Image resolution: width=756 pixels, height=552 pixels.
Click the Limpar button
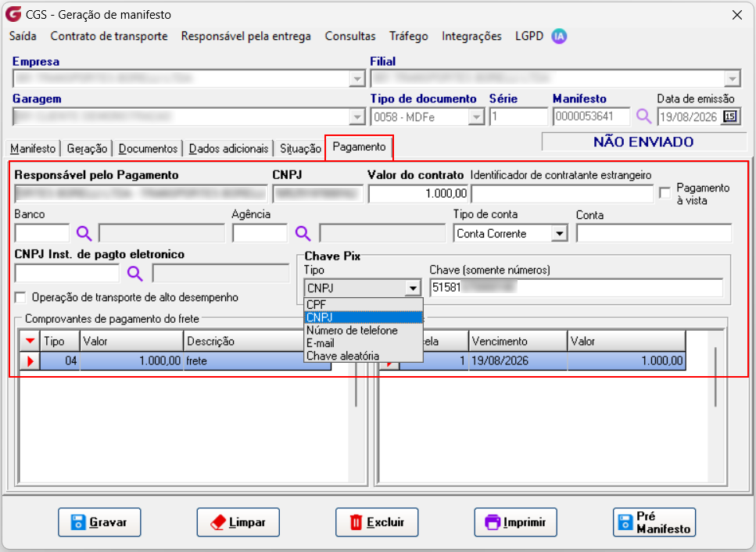238,522
